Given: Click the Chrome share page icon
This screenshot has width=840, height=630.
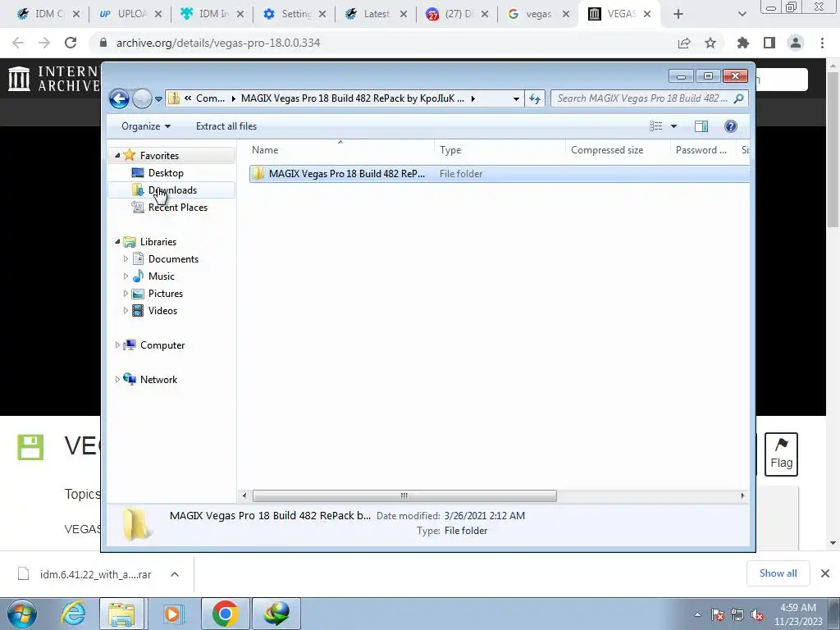Looking at the screenshot, I should tap(684, 43).
